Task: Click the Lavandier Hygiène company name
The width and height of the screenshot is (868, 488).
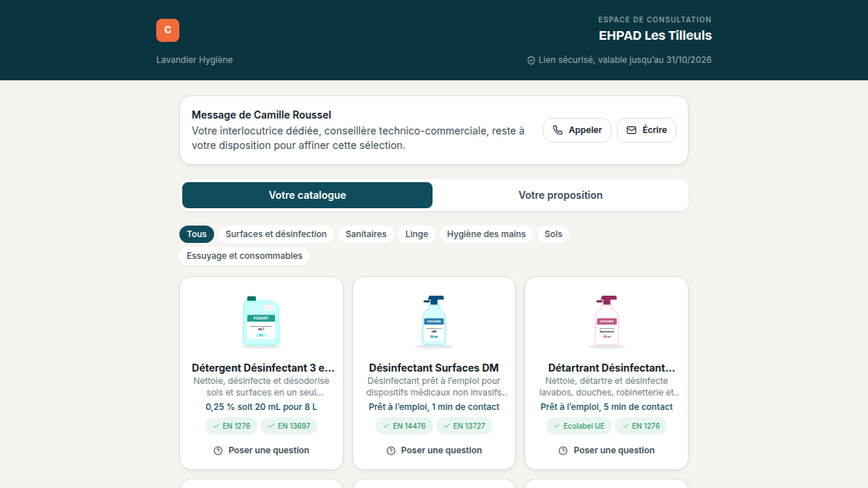Action: point(195,60)
